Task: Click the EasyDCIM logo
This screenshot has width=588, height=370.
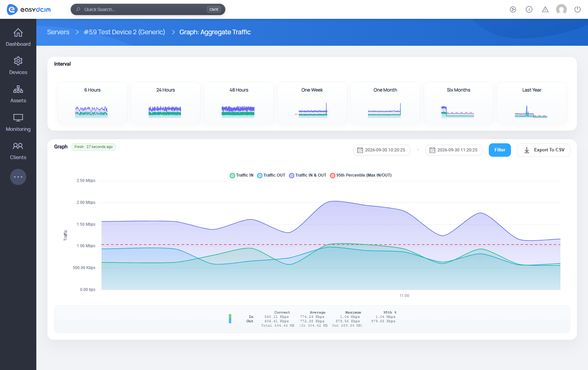Action: 29,9
